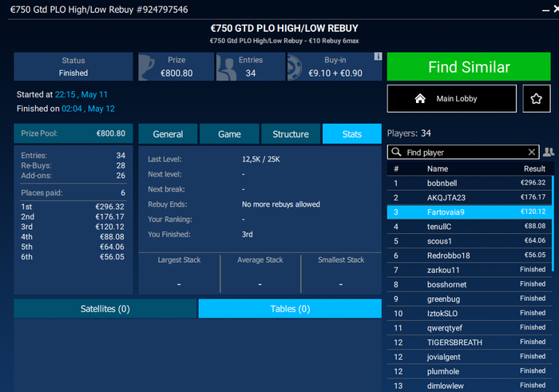Screen dimensions: 559x392
Task: Click the finish time 02:04, May 12
Action: click(88, 109)
